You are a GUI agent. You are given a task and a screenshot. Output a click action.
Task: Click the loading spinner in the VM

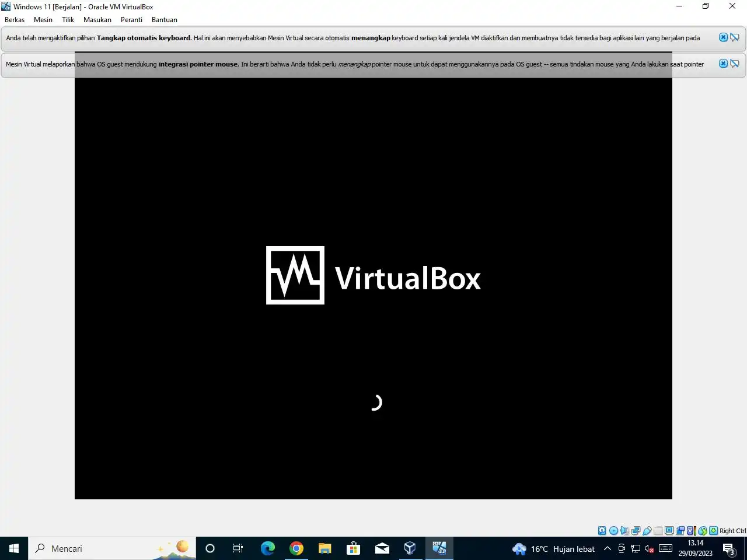click(376, 402)
